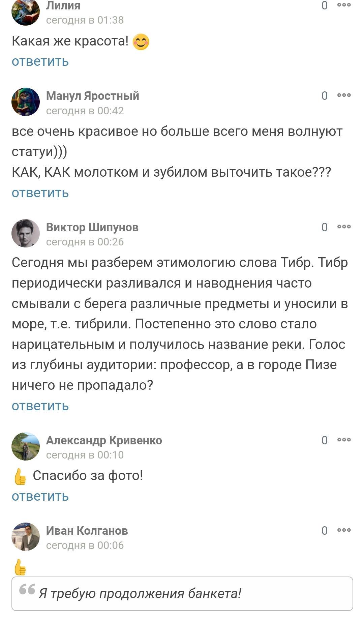The height and width of the screenshot is (619, 364).
Task: View Александр Кривенко's avatar
Action: [x=26, y=446]
